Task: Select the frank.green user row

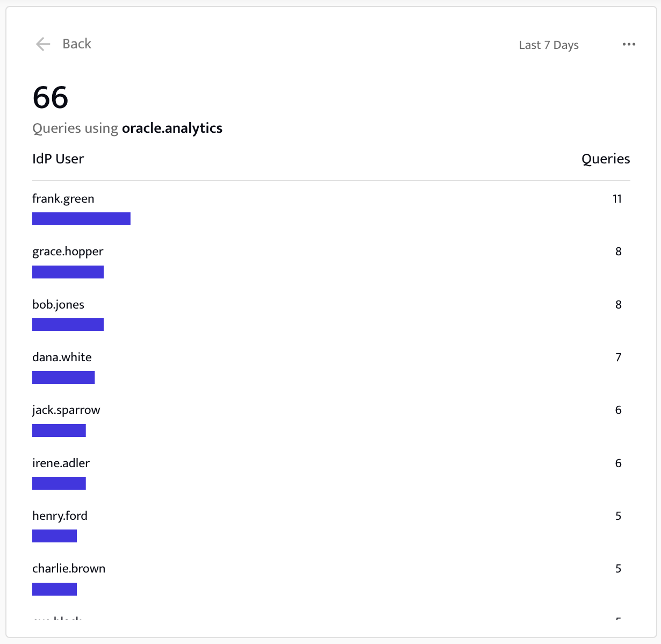Action: point(63,198)
